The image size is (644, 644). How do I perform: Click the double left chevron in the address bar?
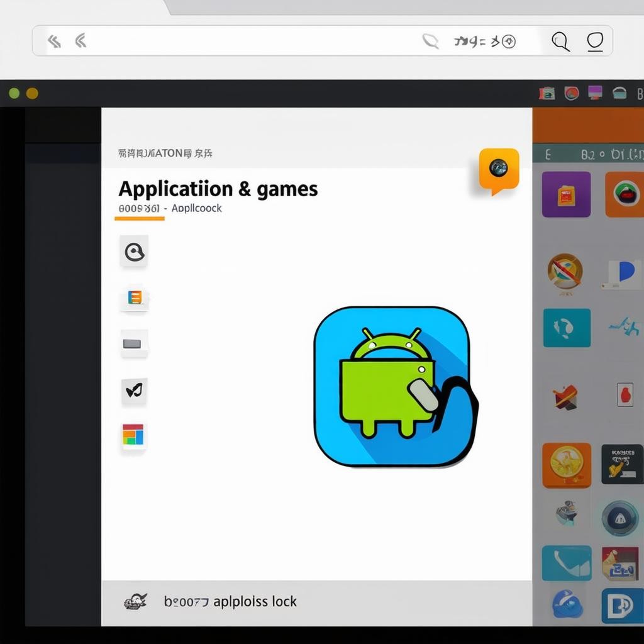55,42
